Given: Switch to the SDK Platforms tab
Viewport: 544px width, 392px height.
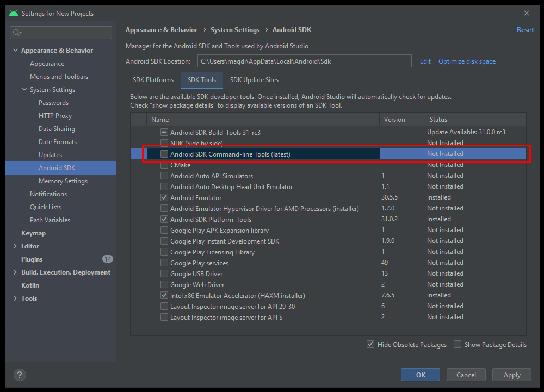Looking at the screenshot, I should (153, 80).
